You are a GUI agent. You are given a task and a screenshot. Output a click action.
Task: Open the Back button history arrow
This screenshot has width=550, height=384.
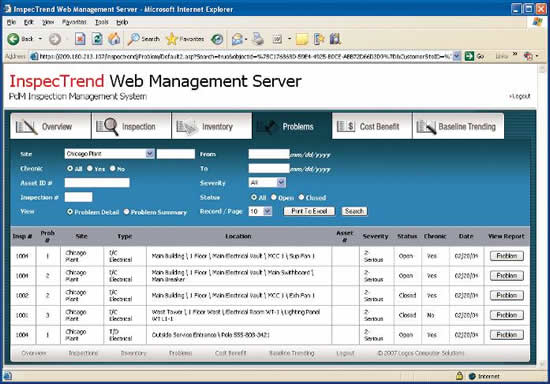point(40,39)
